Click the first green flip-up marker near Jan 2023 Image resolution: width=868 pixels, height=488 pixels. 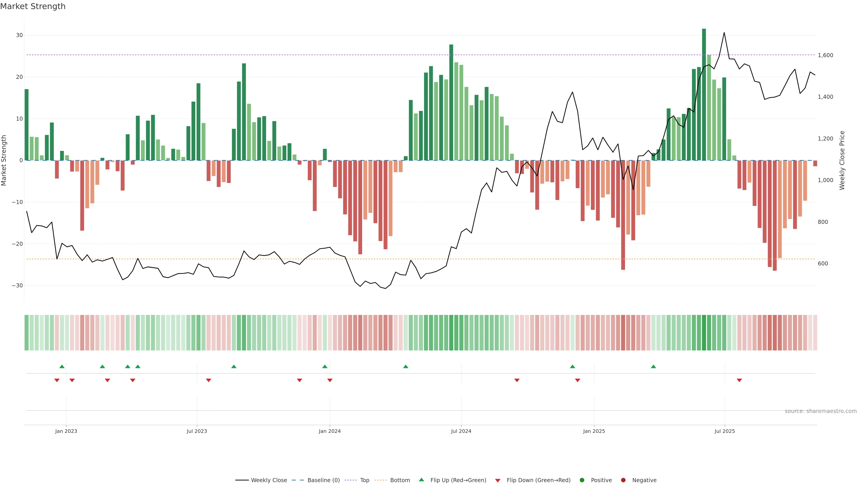[62, 366]
